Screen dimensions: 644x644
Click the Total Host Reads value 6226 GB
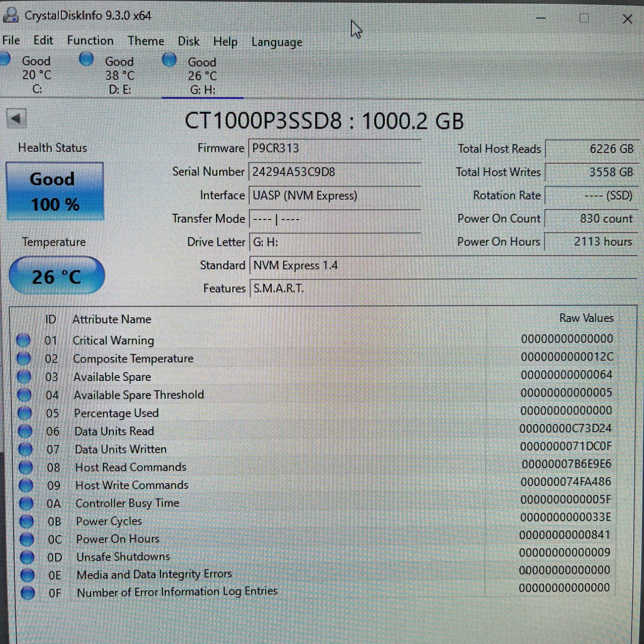click(592, 149)
